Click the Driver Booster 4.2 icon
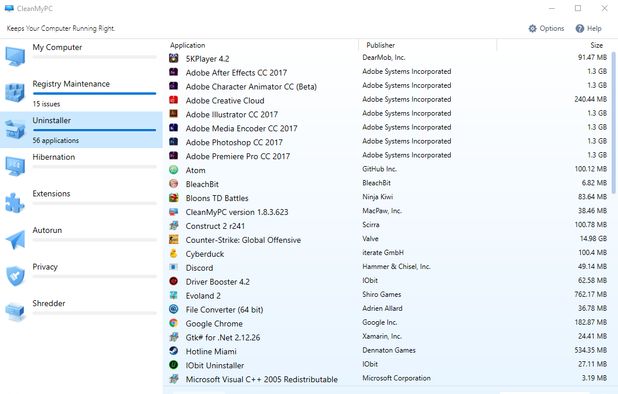 point(173,281)
